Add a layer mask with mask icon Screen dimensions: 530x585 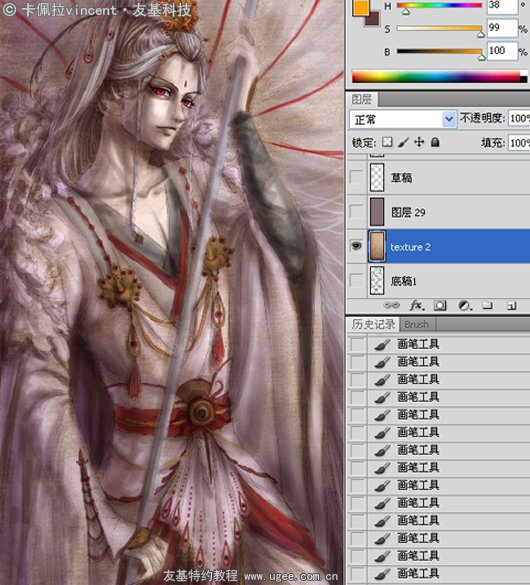[x=440, y=306]
